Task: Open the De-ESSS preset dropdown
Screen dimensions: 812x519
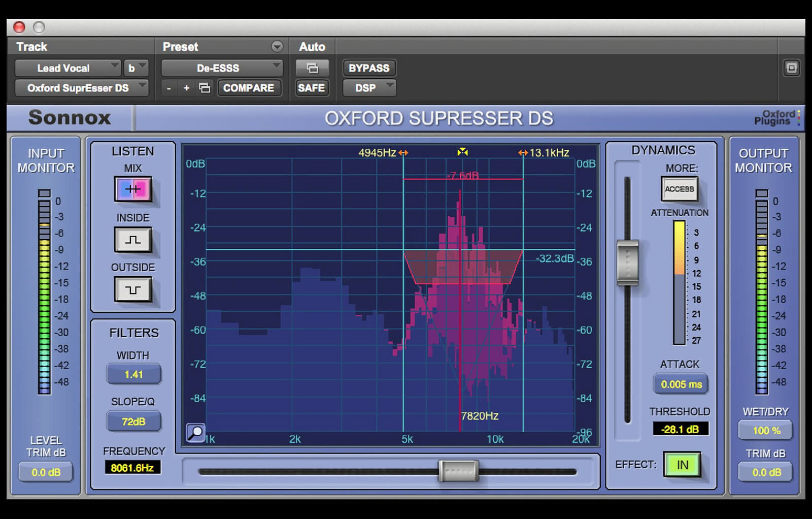Action: (x=222, y=68)
